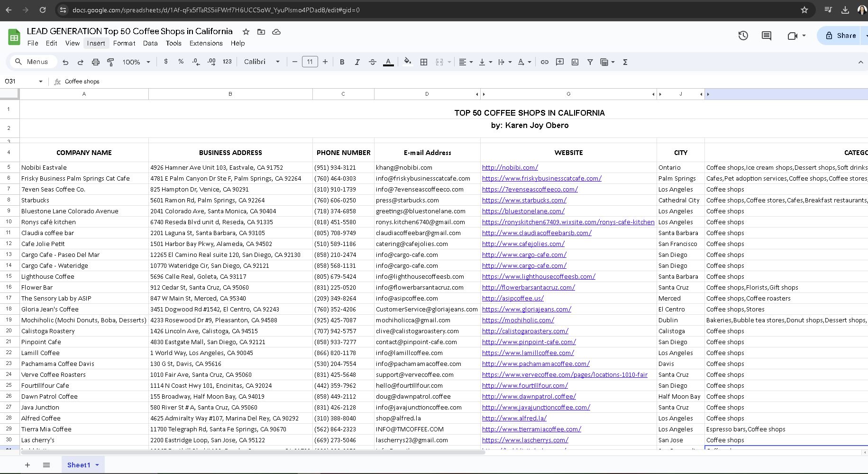Open the Edit menu
The width and height of the screenshot is (868, 474).
[x=51, y=43]
